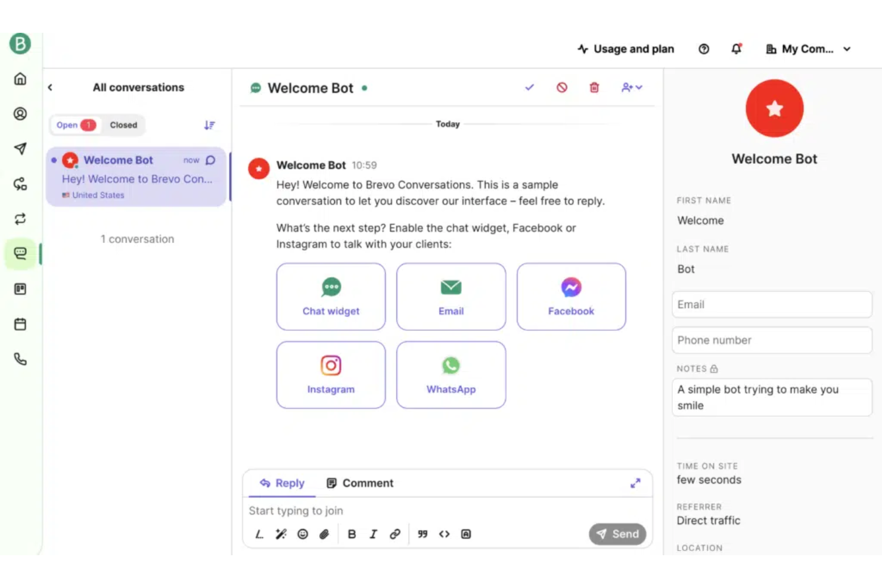Choose the Instagram channel card
Viewport: 882px width, 588px height.
pyautogui.click(x=331, y=375)
